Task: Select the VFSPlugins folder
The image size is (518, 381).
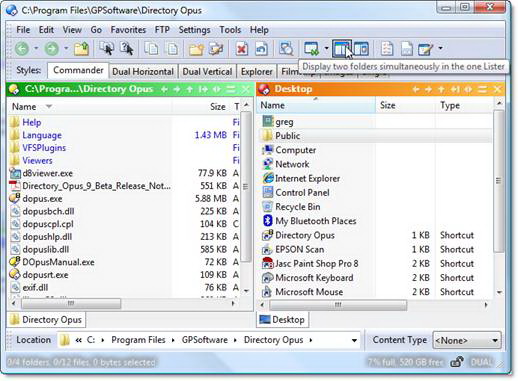Action: (x=44, y=148)
